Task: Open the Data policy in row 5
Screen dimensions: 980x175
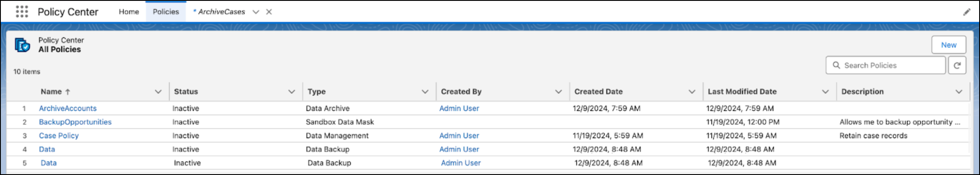Action: point(48,163)
